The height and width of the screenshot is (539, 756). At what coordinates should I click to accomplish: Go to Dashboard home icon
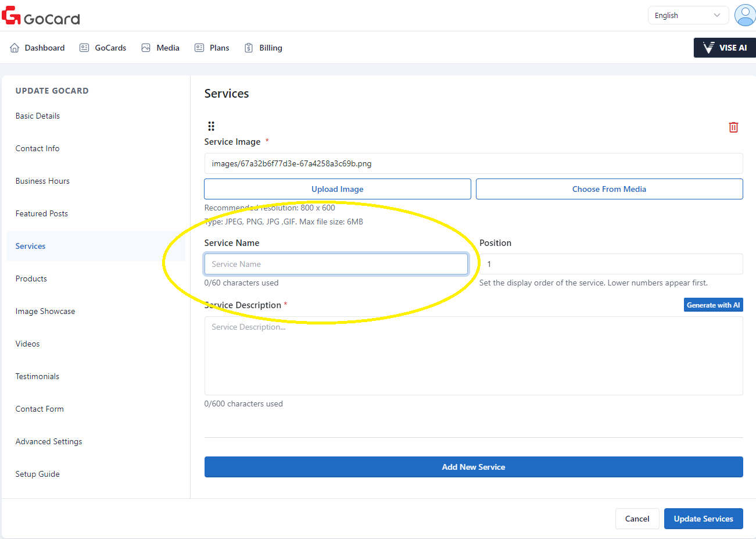15,48
